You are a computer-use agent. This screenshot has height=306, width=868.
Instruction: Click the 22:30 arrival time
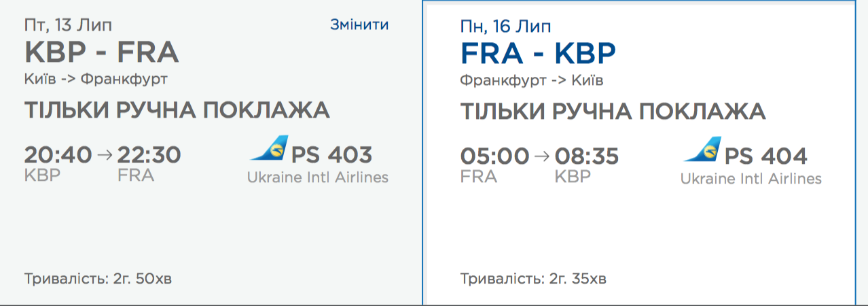point(149,155)
